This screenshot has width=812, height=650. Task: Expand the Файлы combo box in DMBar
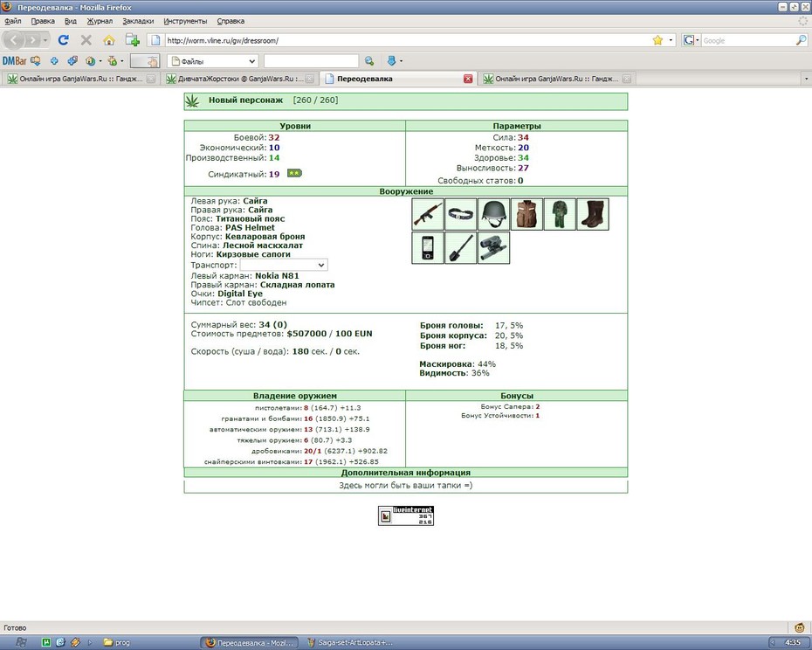tap(213, 61)
